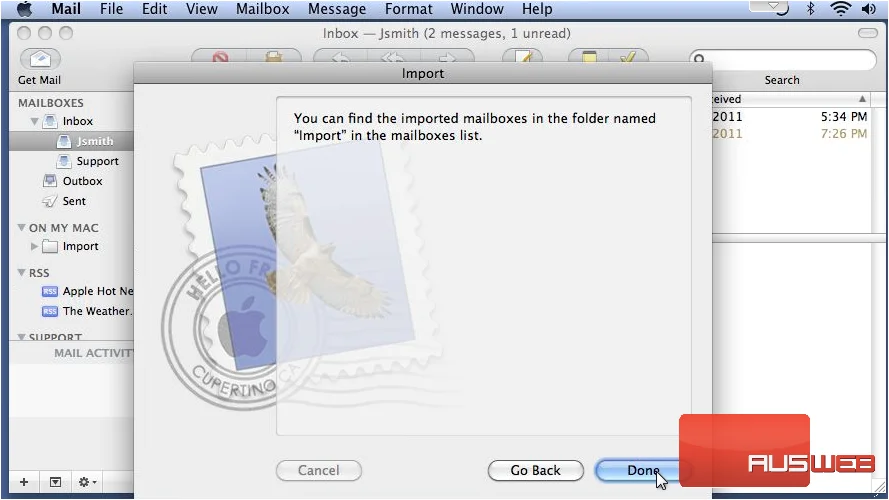Viewport: 889px width, 500px height.
Task: Click the Bluetooth status icon
Action: tap(811, 9)
